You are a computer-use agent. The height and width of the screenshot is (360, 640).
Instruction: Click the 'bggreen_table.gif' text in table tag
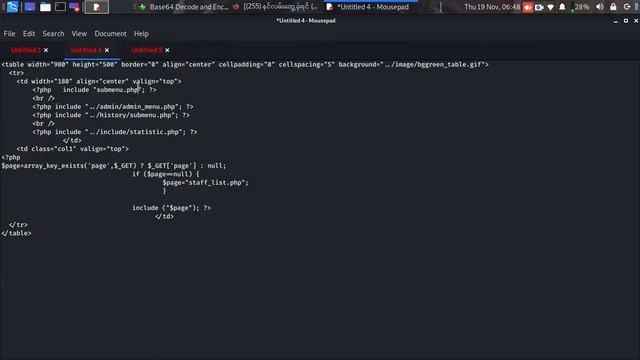point(449,64)
